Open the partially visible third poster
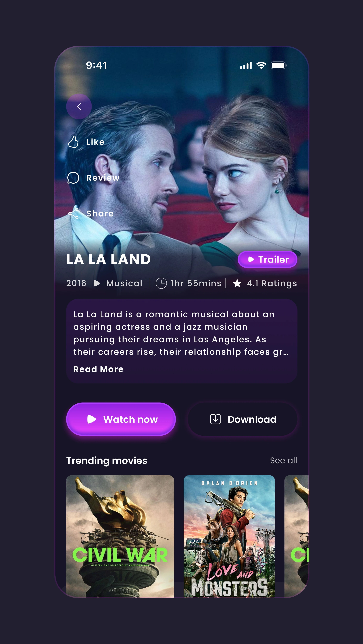The width and height of the screenshot is (363, 644). coord(297,537)
